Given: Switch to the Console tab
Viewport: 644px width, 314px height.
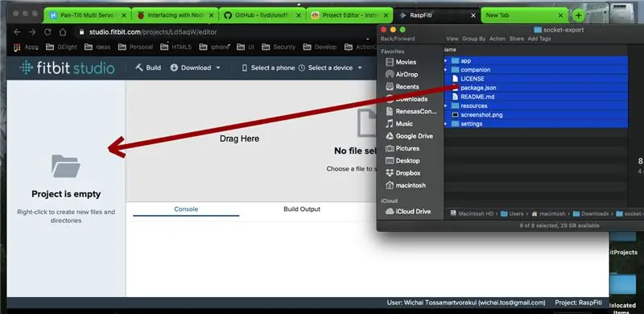Looking at the screenshot, I should tap(186, 209).
